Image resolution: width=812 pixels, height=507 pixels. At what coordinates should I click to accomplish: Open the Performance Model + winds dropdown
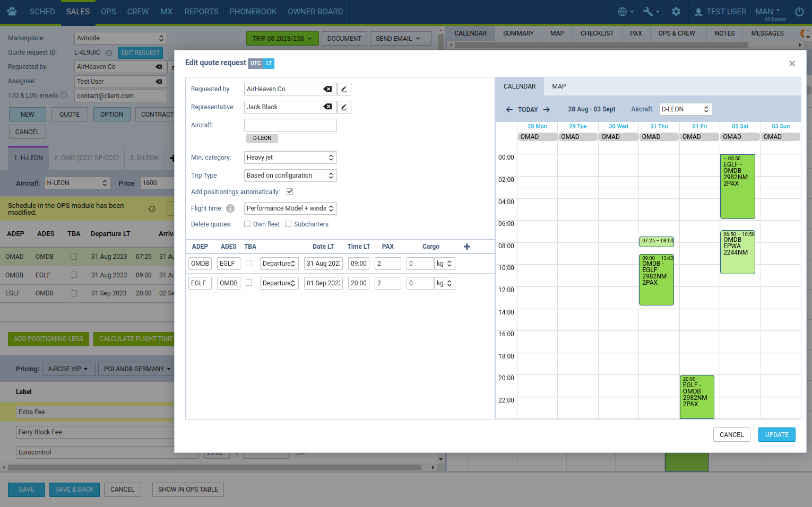(x=290, y=208)
